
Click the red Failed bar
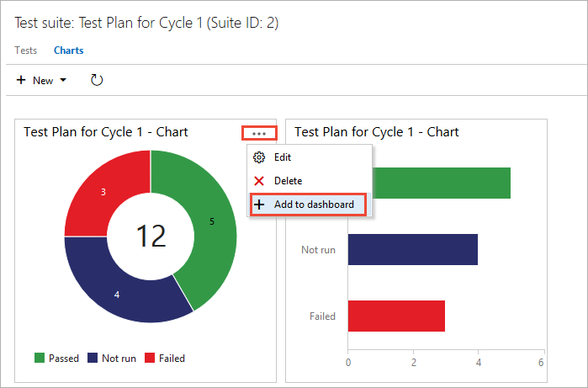pos(395,316)
